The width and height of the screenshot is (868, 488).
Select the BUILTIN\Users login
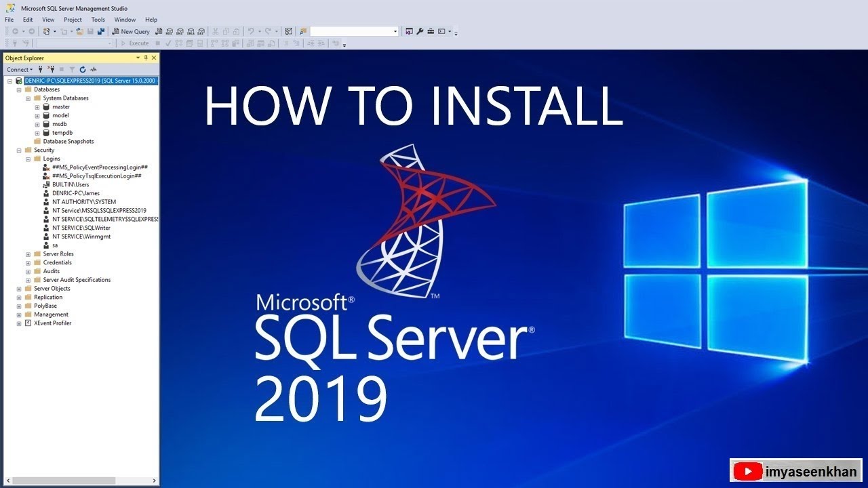[x=71, y=185]
